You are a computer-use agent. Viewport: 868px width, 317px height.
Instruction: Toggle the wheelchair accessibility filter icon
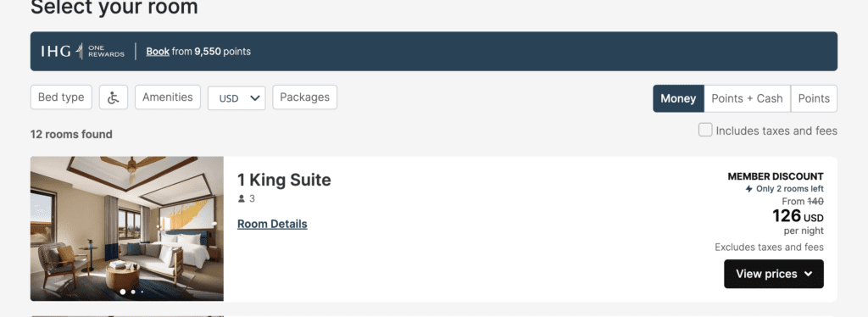pyautogui.click(x=114, y=97)
